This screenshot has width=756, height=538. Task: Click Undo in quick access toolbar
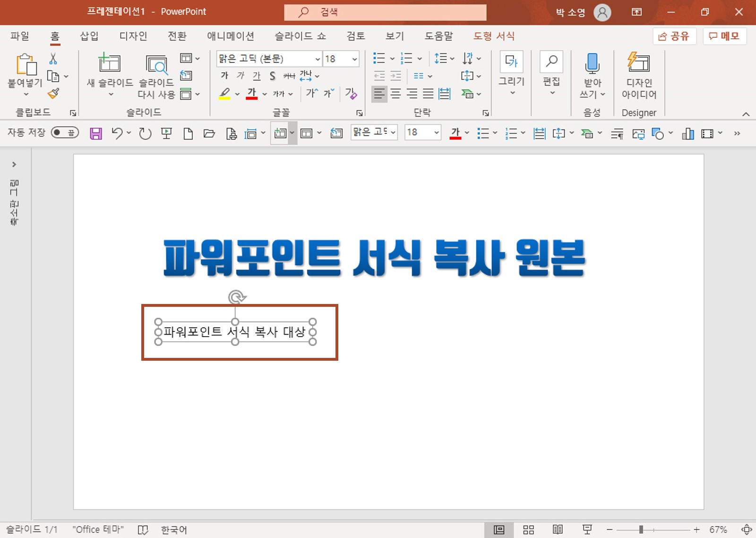coord(117,133)
